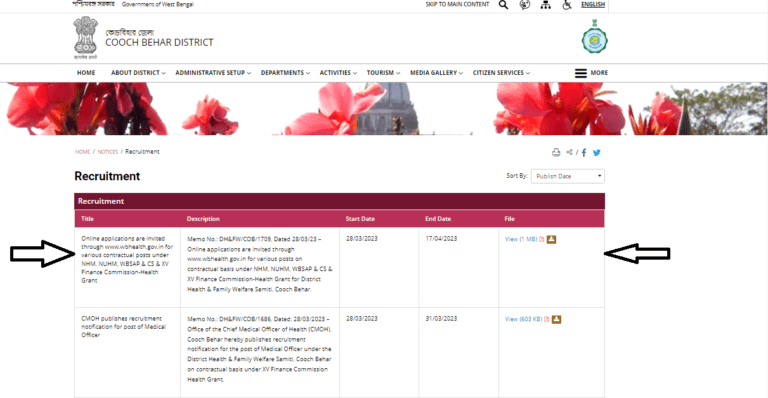The width and height of the screenshot is (768, 398).
Task: Click the Memo No. DH&FW/COB/1686 description
Action: click(260, 349)
